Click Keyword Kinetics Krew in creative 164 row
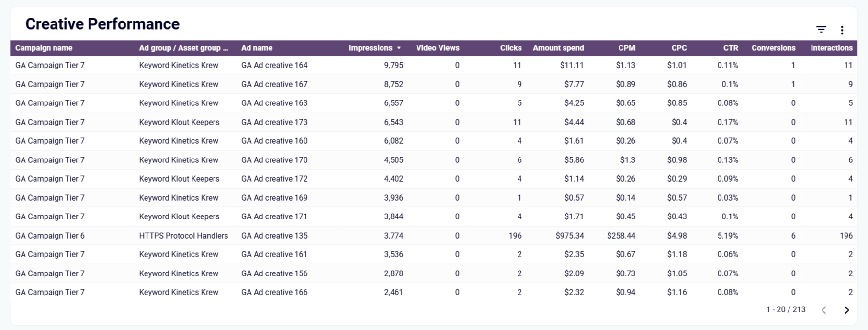Image resolution: width=868 pixels, height=330 pixels. (179, 65)
